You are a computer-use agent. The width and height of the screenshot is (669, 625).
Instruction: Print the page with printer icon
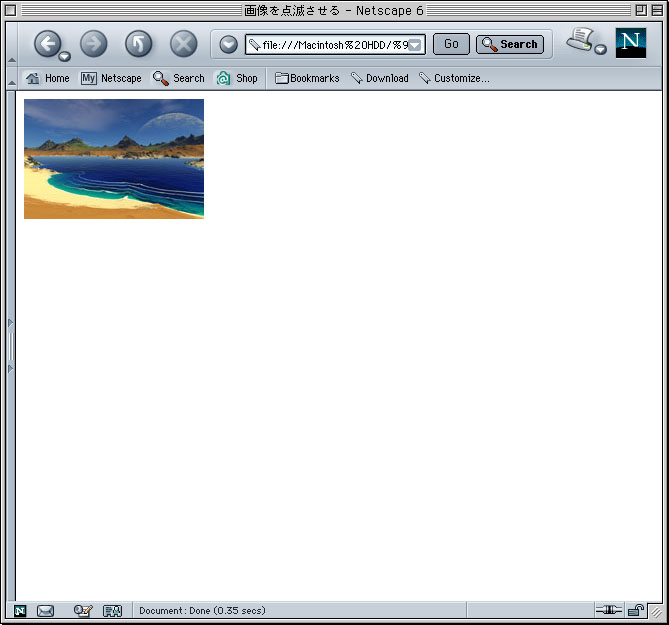pyautogui.click(x=580, y=40)
